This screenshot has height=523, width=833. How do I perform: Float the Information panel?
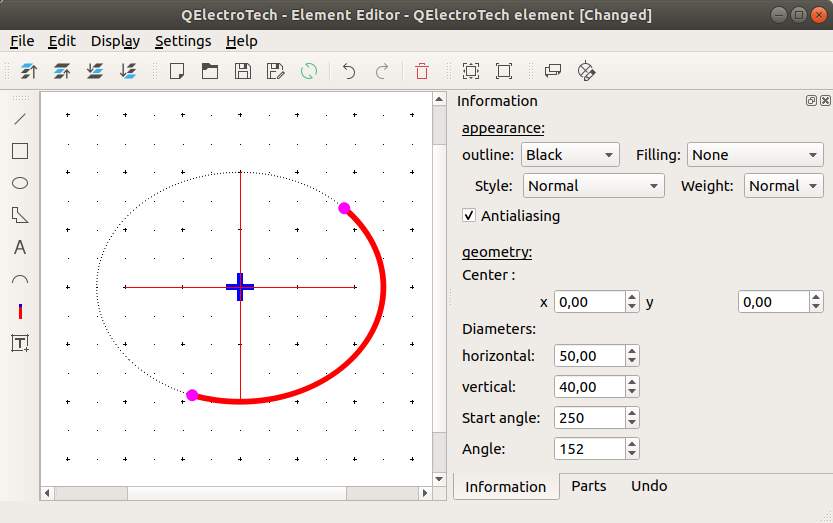click(811, 100)
